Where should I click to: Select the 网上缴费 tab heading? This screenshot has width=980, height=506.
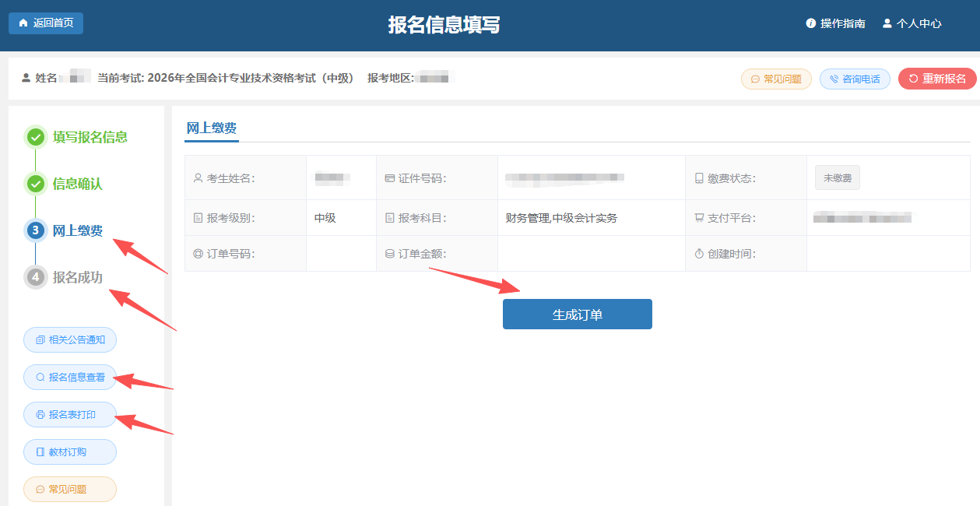tap(212, 128)
